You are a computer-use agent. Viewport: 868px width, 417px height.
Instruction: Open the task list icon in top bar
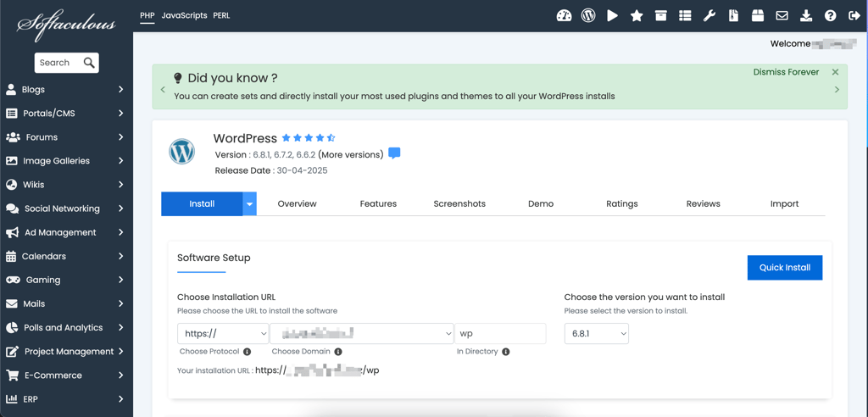pos(685,16)
